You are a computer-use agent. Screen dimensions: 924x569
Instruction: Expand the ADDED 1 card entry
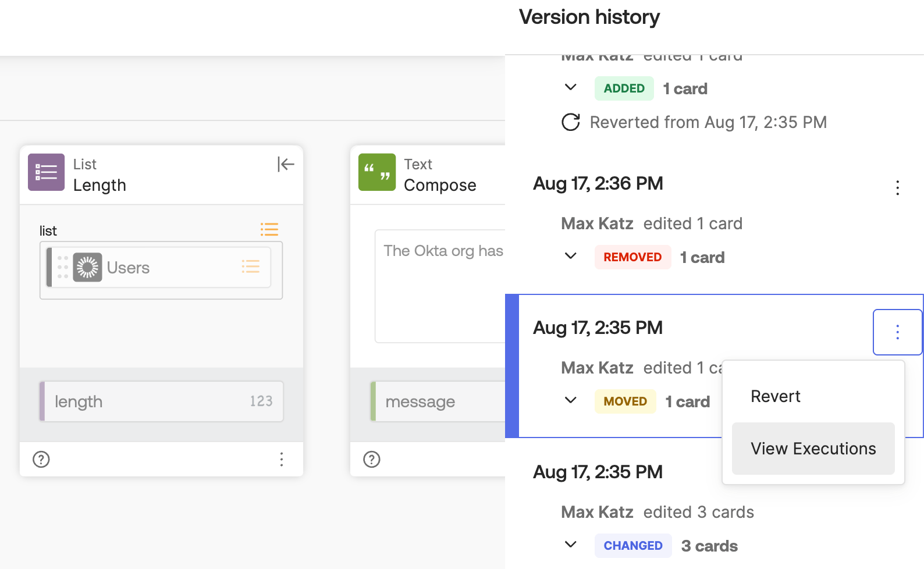point(571,87)
